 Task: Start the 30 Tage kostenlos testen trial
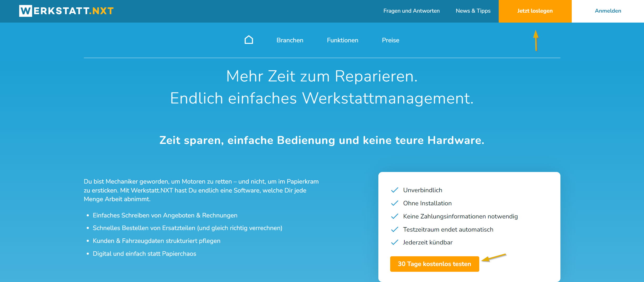tap(434, 264)
